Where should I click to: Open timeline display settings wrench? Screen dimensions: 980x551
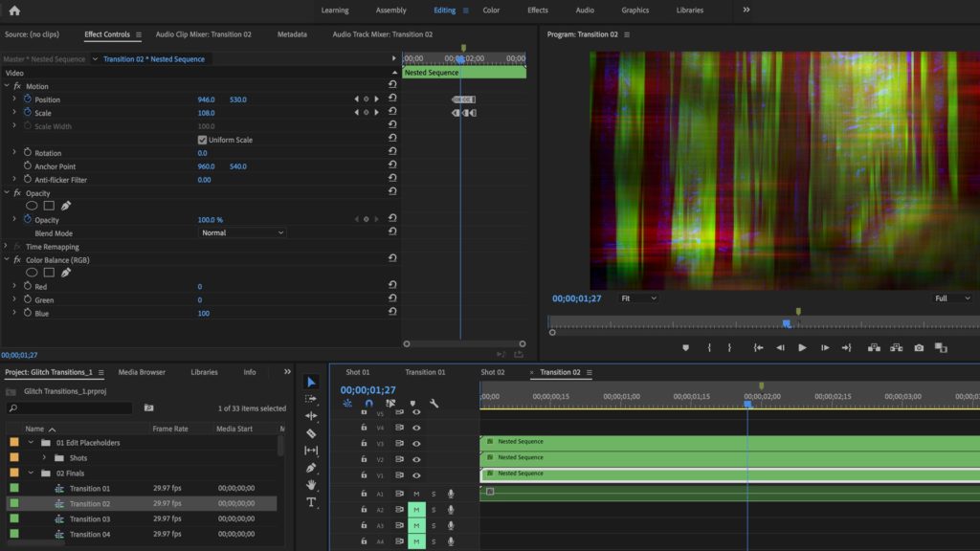click(434, 404)
